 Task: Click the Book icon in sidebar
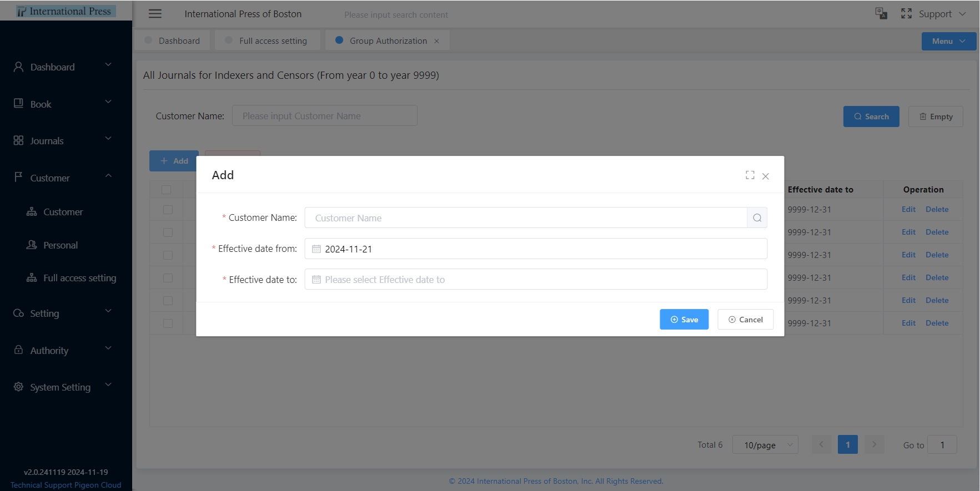coord(18,103)
